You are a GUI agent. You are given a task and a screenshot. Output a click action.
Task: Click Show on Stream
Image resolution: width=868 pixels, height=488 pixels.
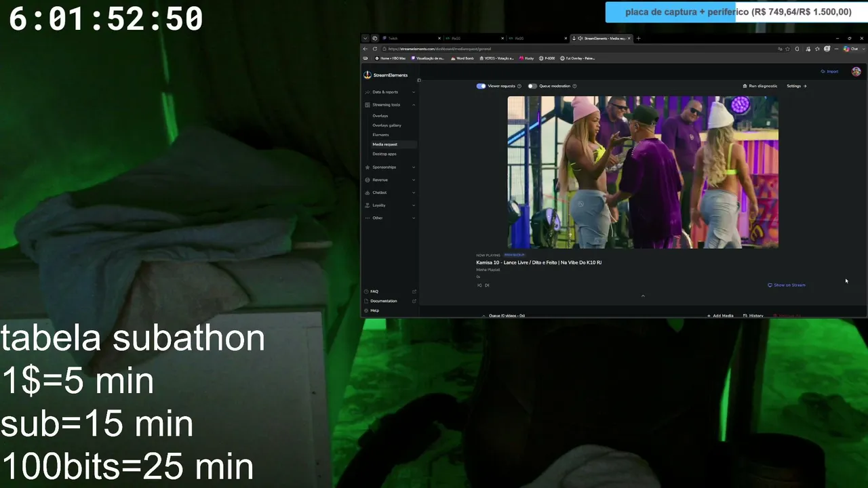(x=787, y=285)
